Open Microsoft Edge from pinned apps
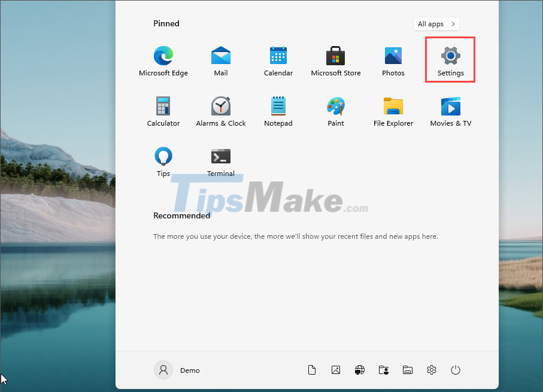 pos(163,60)
